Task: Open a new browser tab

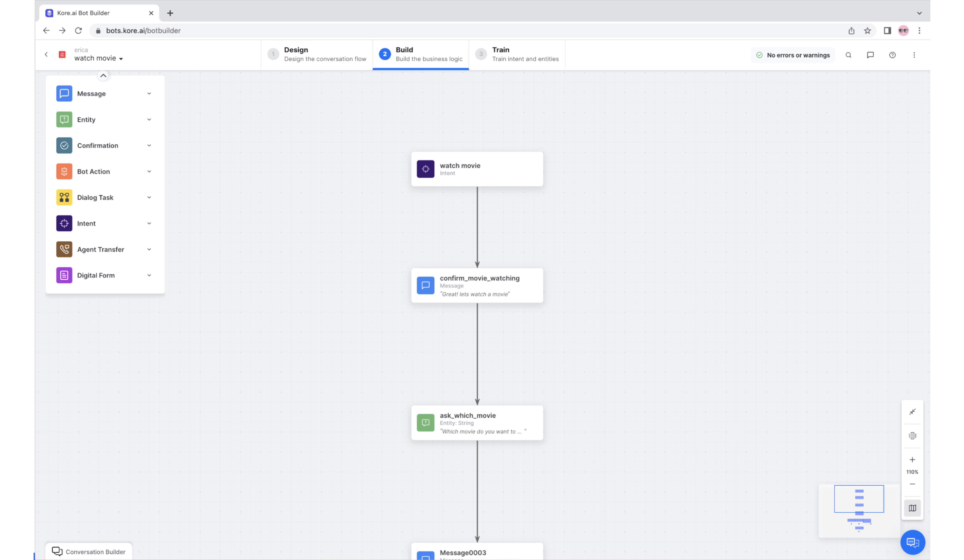Action: [170, 13]
